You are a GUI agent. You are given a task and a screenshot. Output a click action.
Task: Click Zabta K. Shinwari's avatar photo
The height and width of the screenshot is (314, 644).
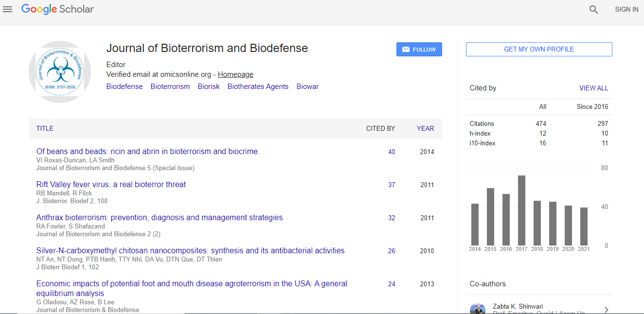[x=477, y=309]
